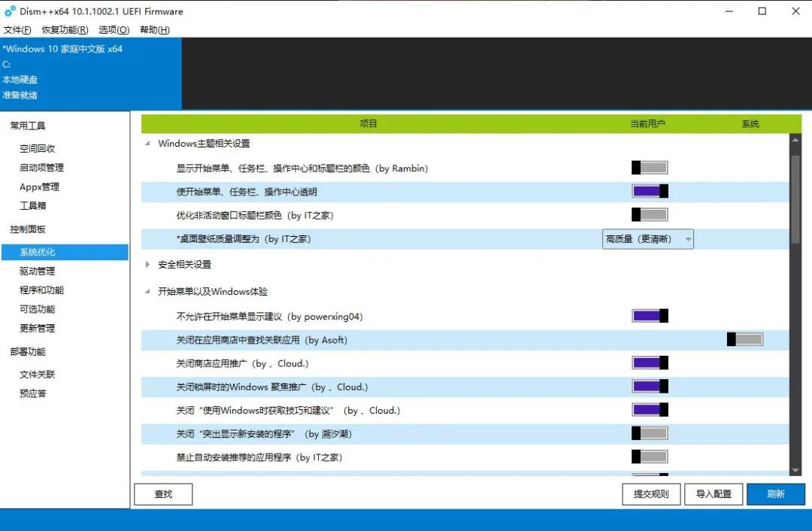Collapse the Windows主题相关设置 group
Viewport: 812px width, 531px height.
(x=147, y=143)
